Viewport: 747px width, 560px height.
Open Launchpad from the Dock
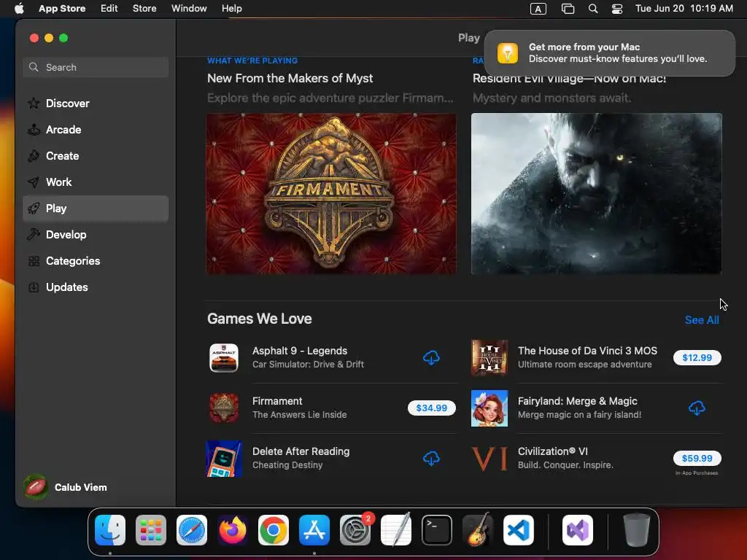pos(151,530)
